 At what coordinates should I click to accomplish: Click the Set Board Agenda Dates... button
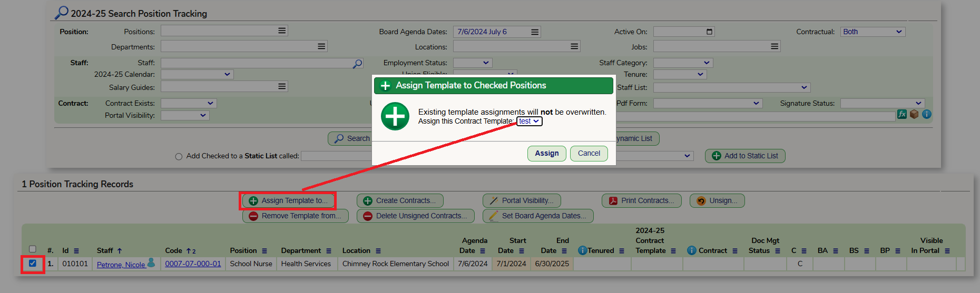(538, 216)
